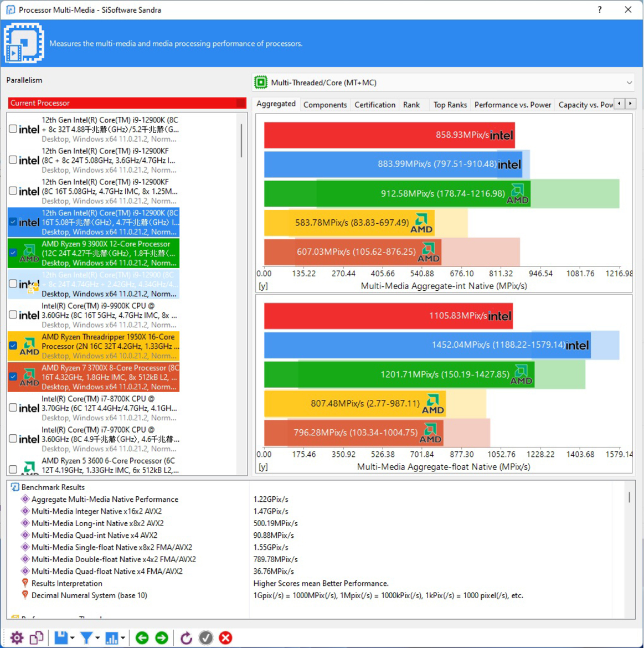This screenshot has height=648, width=644.
Task: Click the diamond icon beside Aggregate Multi-Media Native Performance
Action: tap(25, 499)
